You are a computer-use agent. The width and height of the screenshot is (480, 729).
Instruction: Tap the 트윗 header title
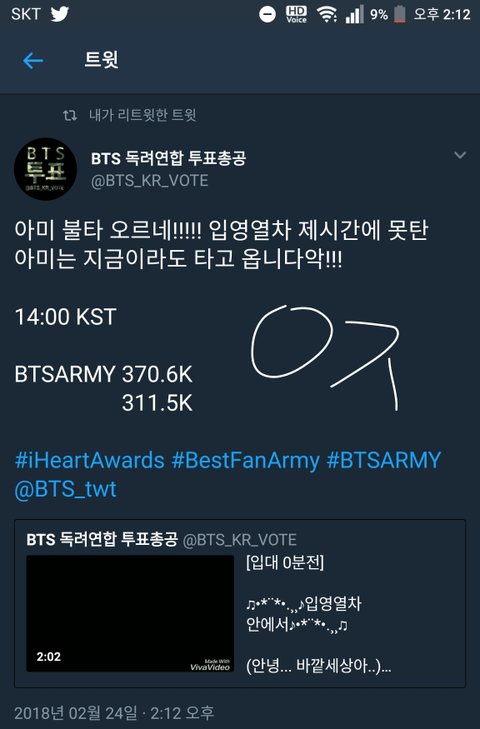101,60
